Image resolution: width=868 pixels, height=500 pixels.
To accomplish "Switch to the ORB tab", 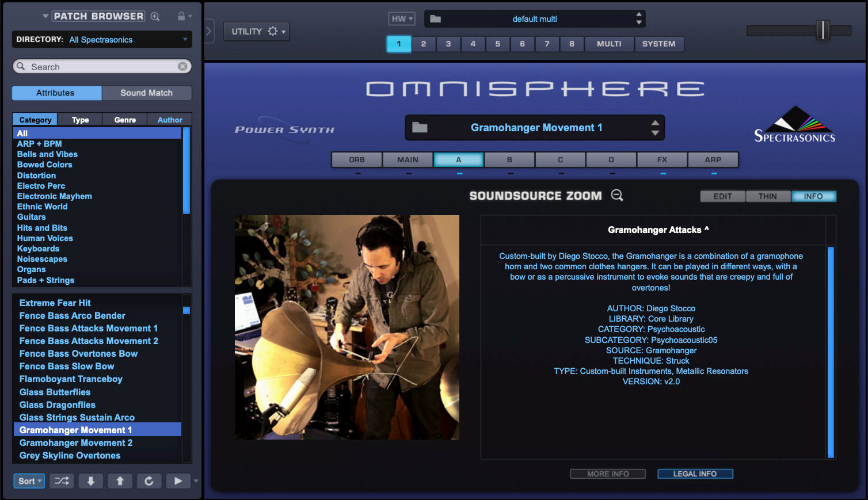I will [357, 159].
